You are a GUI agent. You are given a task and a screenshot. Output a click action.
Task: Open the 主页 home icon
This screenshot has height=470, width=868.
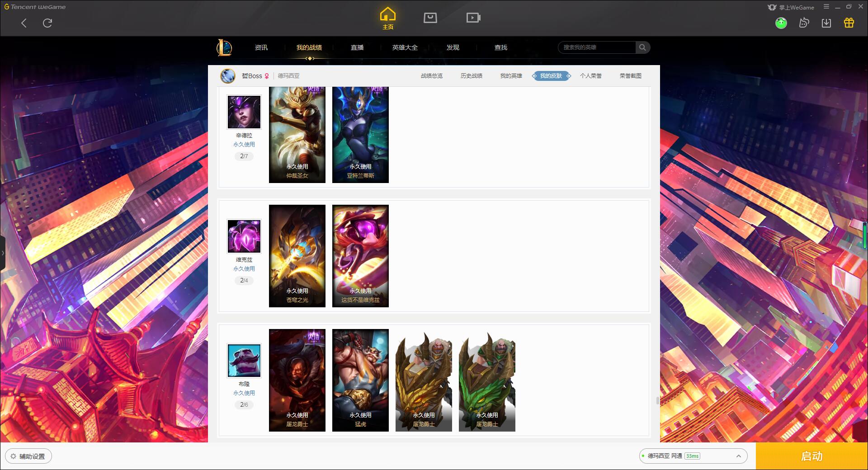pos(387,19)
